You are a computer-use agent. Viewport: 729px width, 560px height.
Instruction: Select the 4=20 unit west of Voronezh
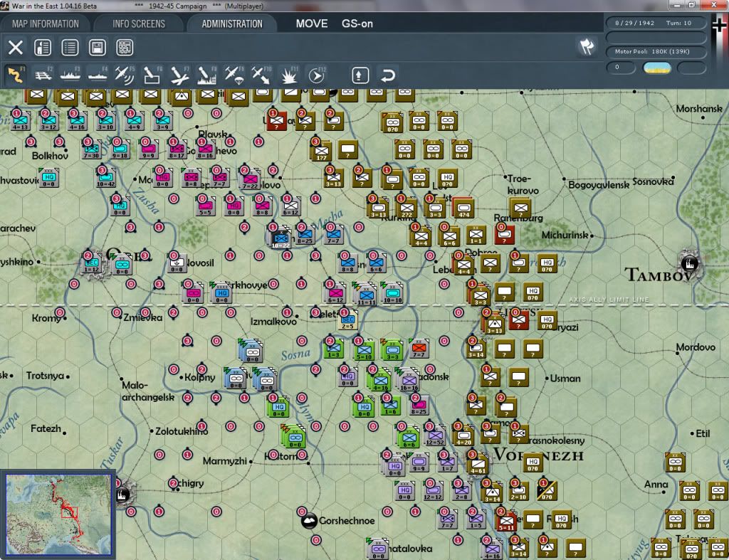pos(463,437)
